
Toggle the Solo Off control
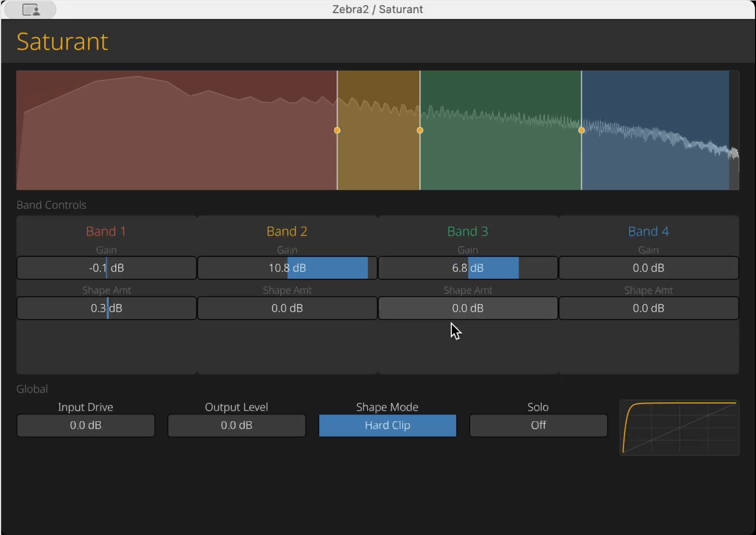point(538,425)
